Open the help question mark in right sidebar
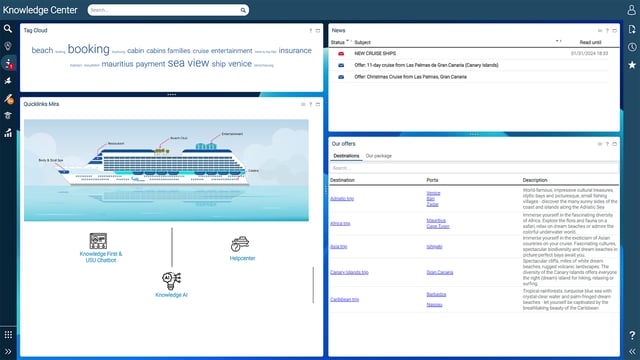The height and width of the screenshot is (360, 640). coord(632,335)
